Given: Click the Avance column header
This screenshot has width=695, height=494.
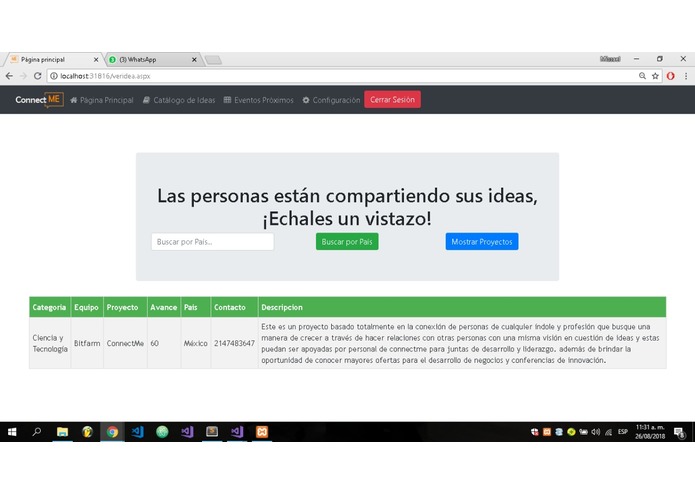Looking at the screenshot, I should click(164, 307).
